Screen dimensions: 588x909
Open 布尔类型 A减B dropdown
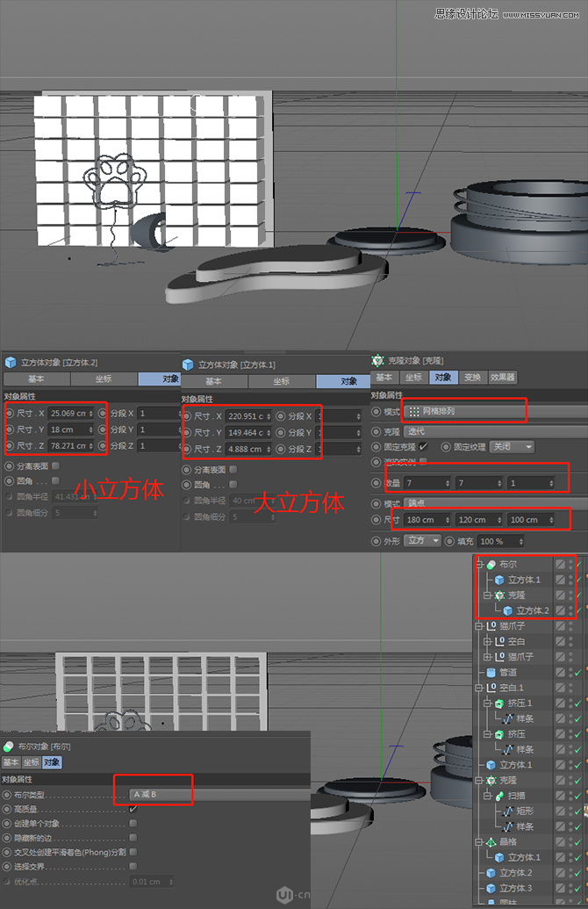(219, 794)
